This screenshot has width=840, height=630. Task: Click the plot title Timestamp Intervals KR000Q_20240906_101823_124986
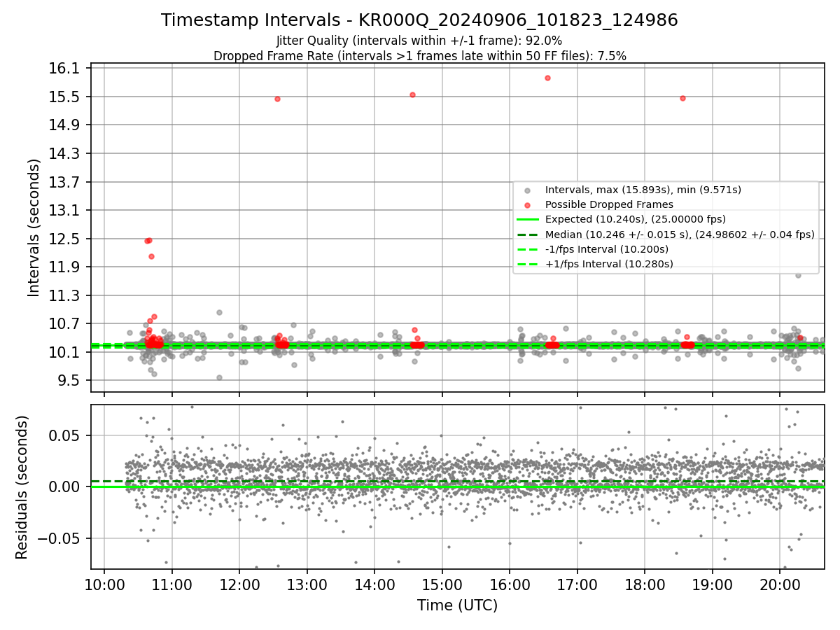(x=419, y=20)
